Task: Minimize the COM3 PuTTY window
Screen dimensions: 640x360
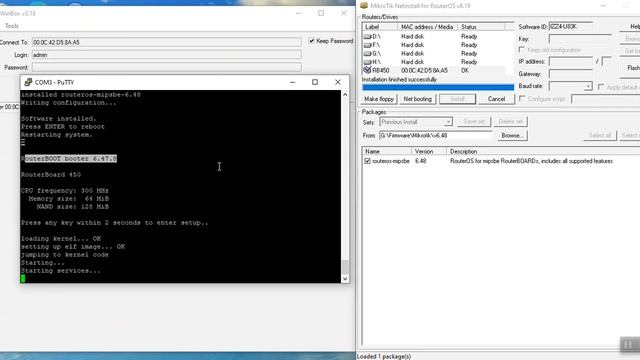Action: point(292,82)
